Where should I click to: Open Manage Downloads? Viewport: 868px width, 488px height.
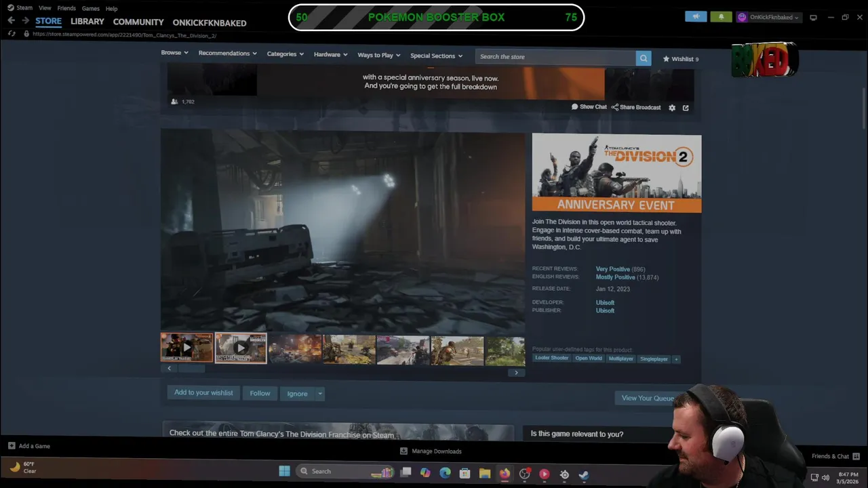(431, 451)
